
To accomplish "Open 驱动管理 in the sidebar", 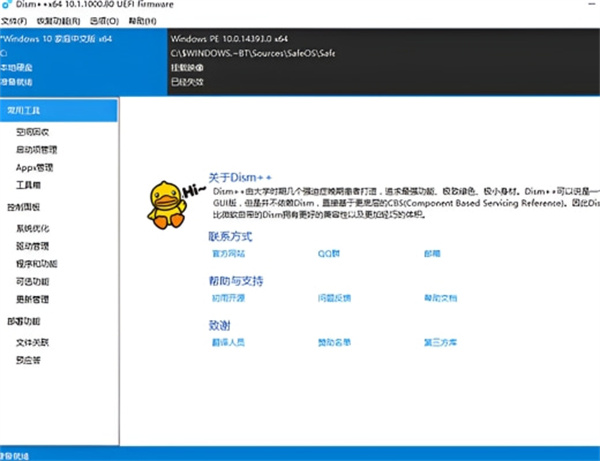I will [33, 246].
